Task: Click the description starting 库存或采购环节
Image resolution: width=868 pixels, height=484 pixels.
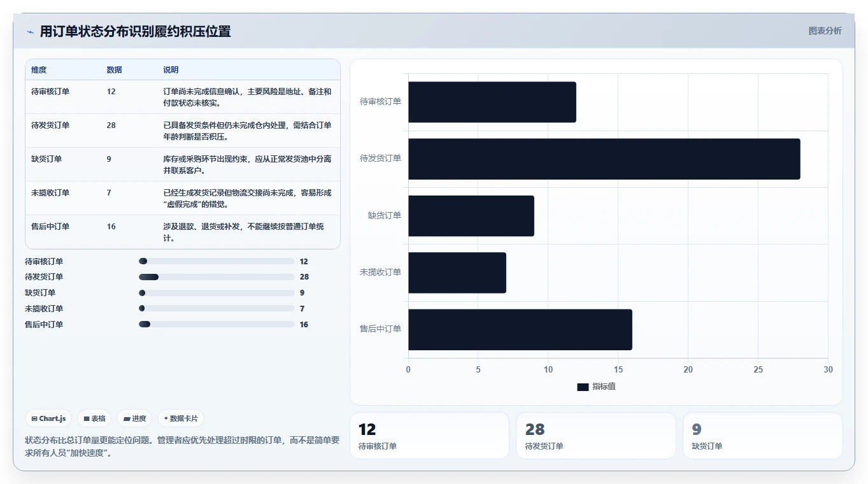Action: [x=247, y=165]
